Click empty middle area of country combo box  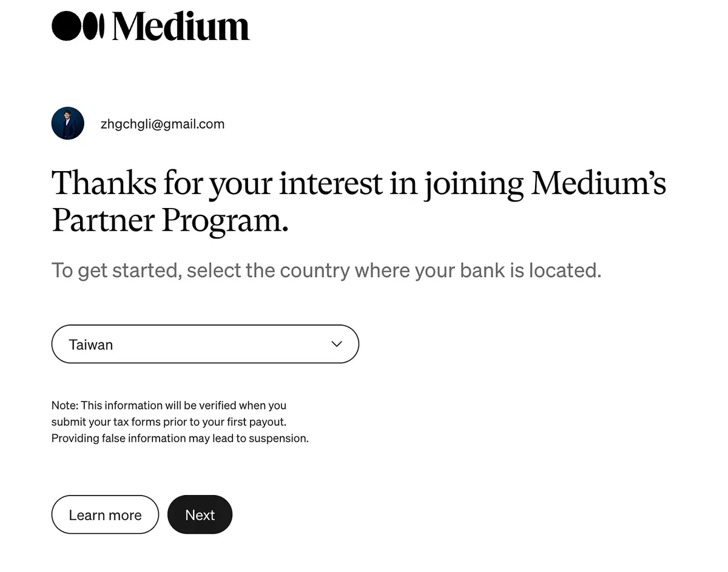(218, 344)
